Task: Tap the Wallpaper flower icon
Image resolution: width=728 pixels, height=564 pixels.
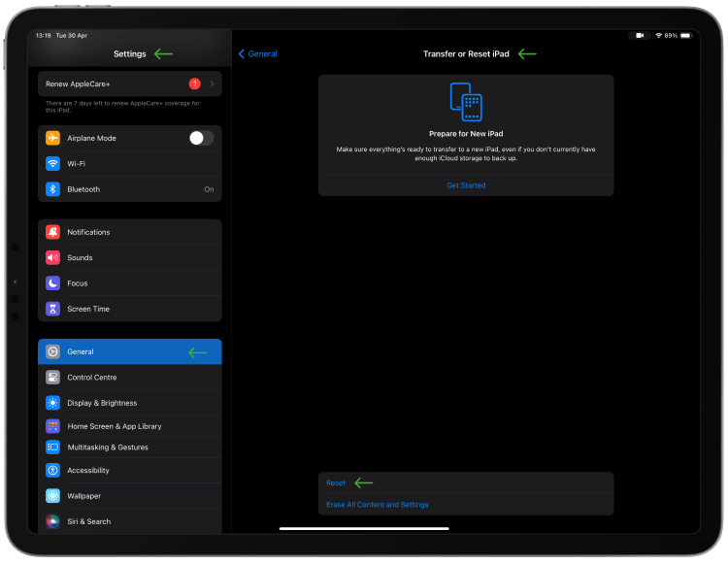Action: coord(52,496)
